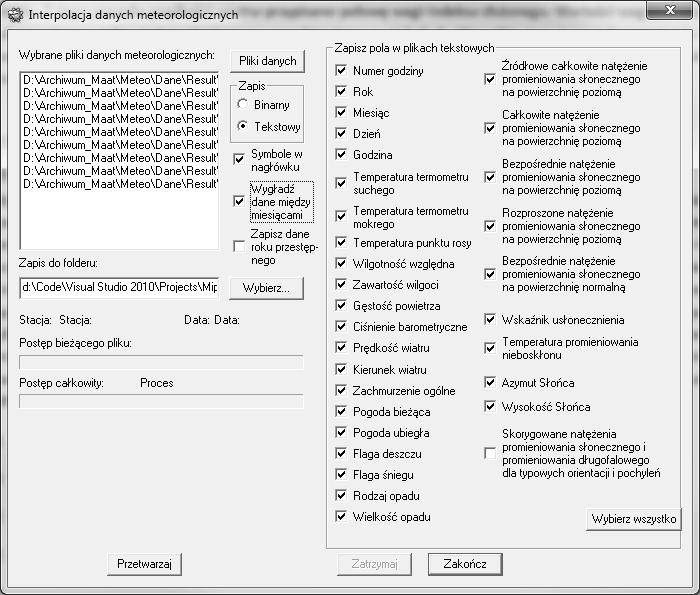
Task: Toggle Pogoda bieżąca checkbox
Action: click(341, 411)
